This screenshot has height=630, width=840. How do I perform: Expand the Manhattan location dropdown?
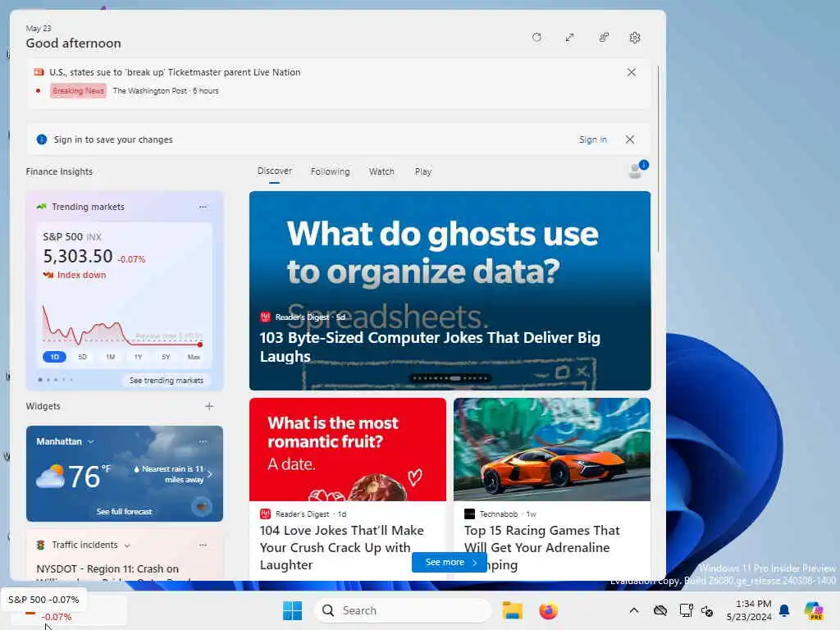tap(90, 441)
